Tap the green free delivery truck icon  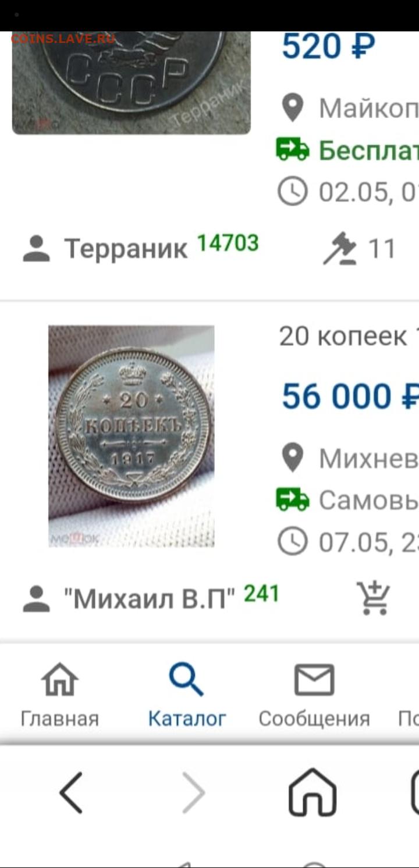tap(293, 150)
